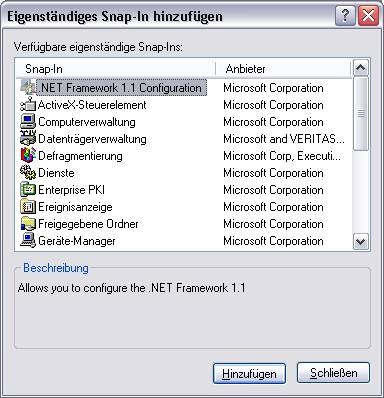
Task: Select the Freigegebene Ordner folder icon
Action: [x=28, y=224]
